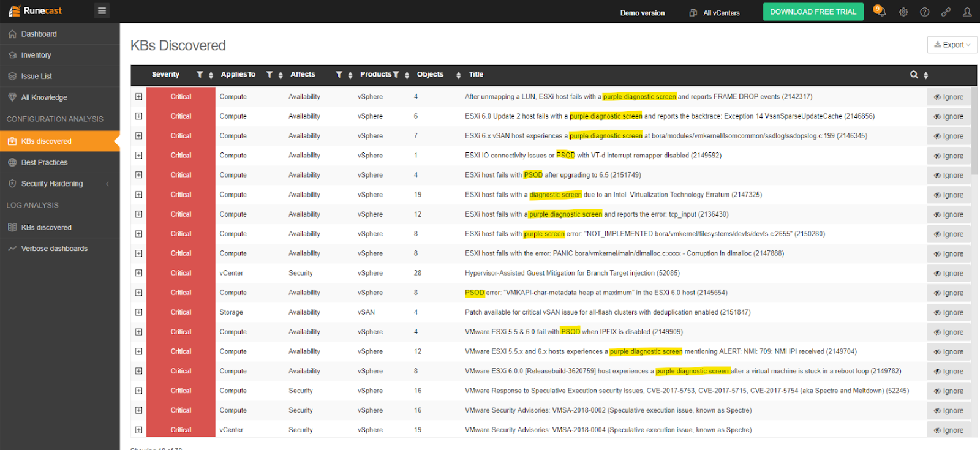Screen dimensions: 980x450
Task: Open the help question mark icon
Action: click(925, 12)
